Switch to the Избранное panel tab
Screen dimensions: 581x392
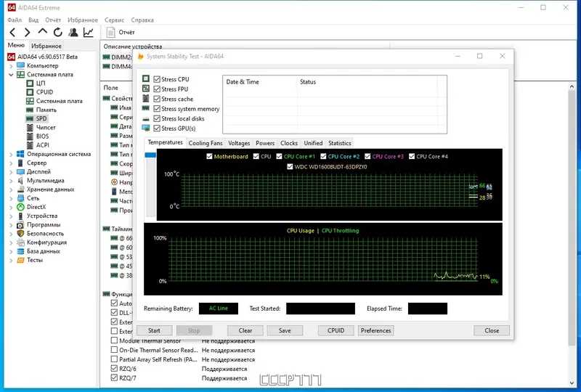(x=46, y=46)
